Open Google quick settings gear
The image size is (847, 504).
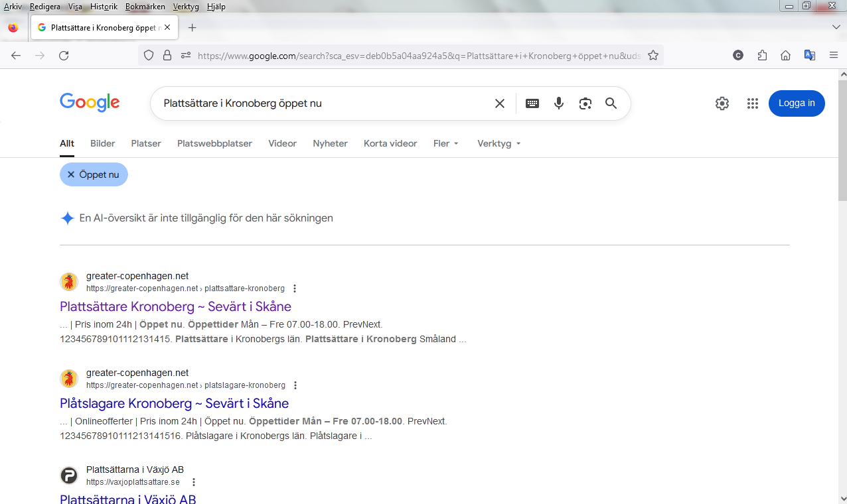coord(722,103)
